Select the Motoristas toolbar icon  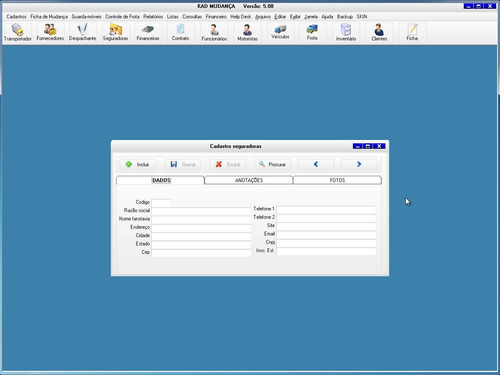247,32
